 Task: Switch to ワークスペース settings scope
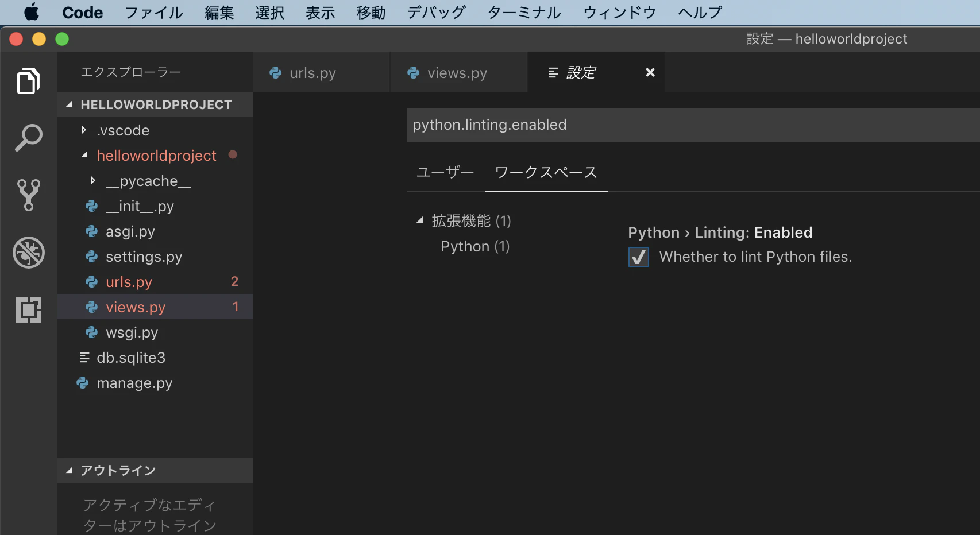[x=546, y=172]
